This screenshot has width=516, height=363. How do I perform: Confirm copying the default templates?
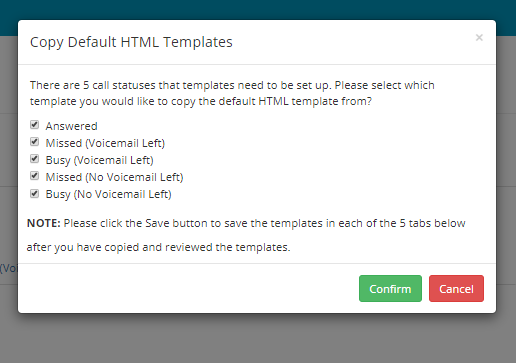pyautogui.click(x=390, y=289)
